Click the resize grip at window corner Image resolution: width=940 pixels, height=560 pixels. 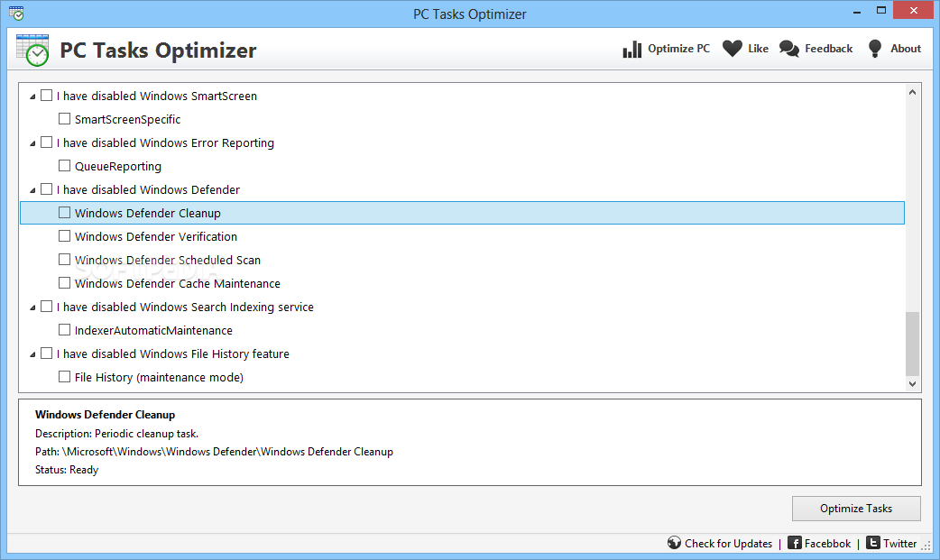click(x=926, y=546)
